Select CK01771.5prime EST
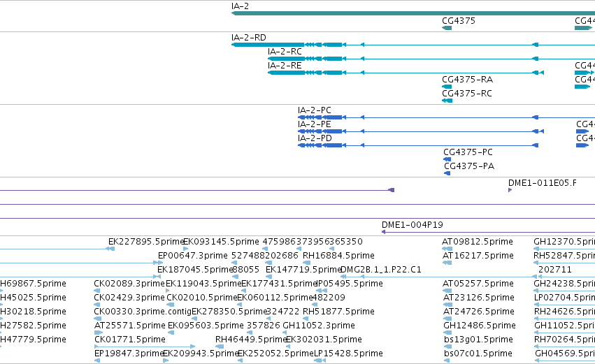 point(130,340)
